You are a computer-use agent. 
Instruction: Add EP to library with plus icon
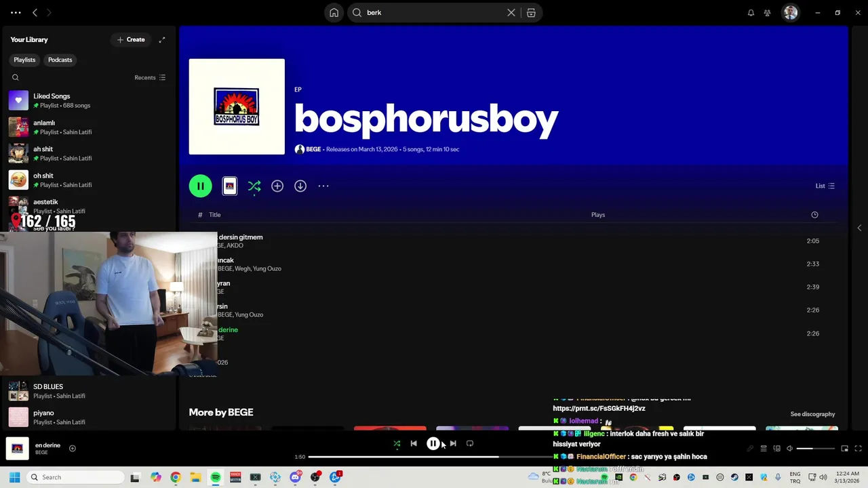tap(277, 186)
